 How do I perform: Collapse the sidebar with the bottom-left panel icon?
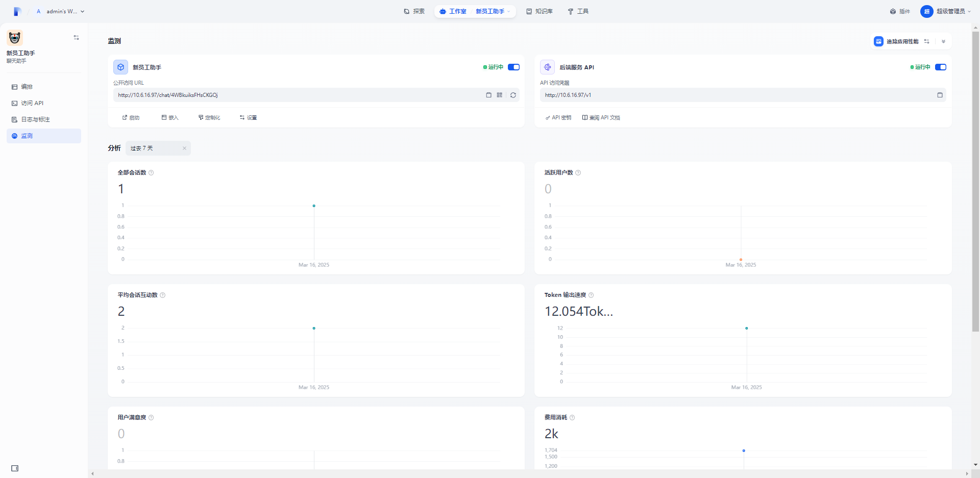(15, 468)
